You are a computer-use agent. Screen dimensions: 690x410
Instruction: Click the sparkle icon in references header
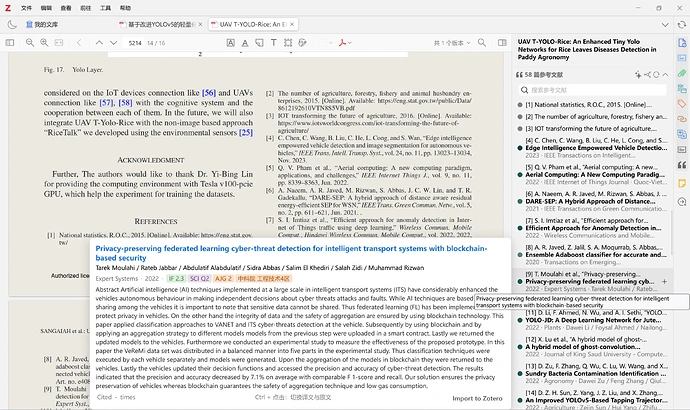pos(638,75)
